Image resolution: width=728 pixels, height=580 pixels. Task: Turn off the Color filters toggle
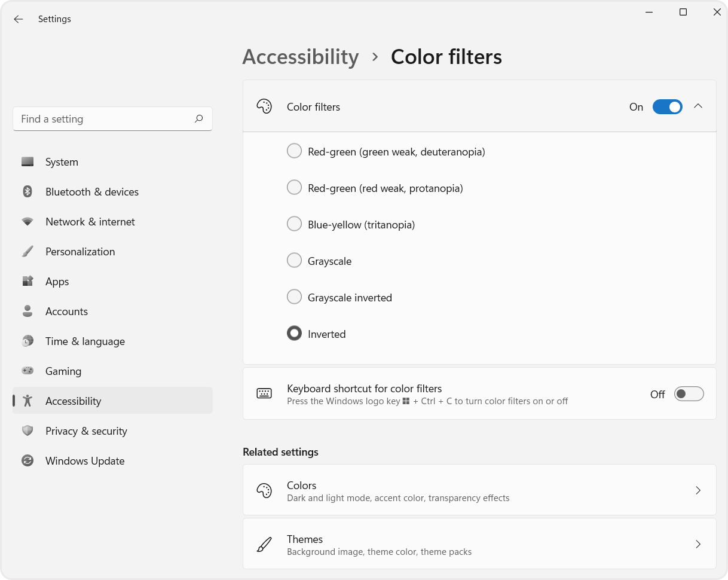point(668,106)
